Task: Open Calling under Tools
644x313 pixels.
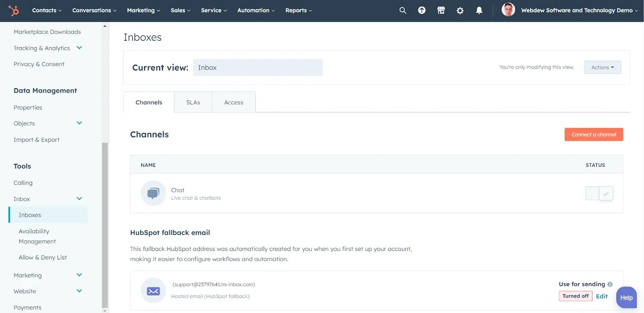Action: click(x=23, y=183)
